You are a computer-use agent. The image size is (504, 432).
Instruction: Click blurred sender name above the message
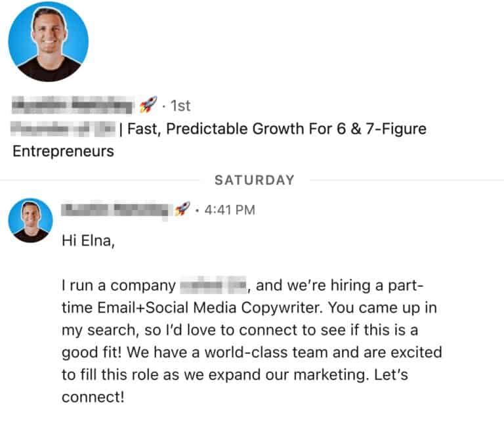115,210
